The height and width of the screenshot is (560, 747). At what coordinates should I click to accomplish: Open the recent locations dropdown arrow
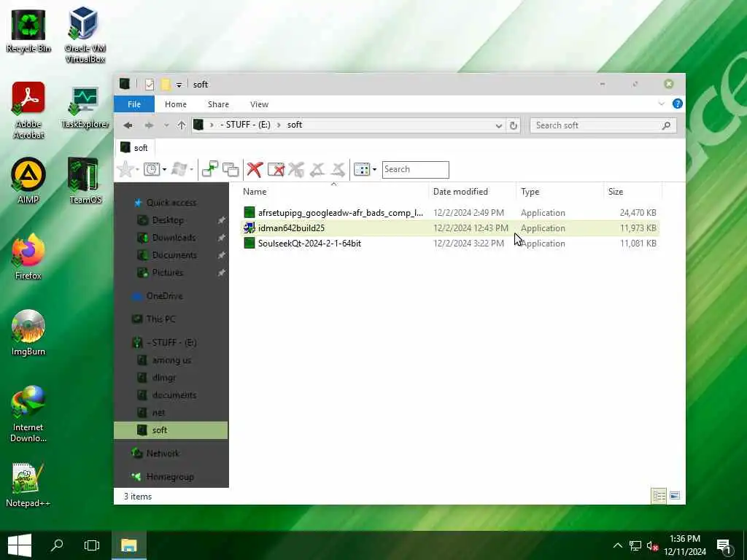166,125
